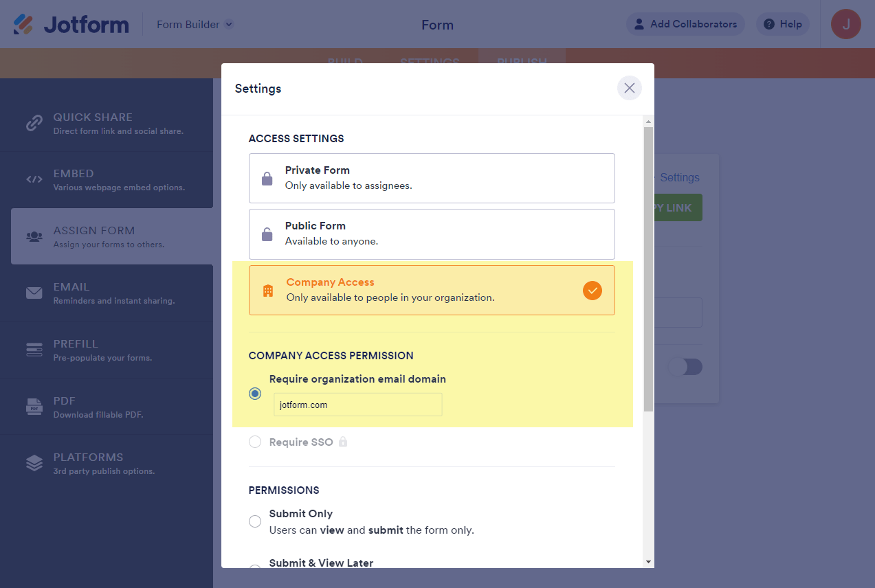
Task: Click the Assign Form people icon
Action: (x=34, y=236)
